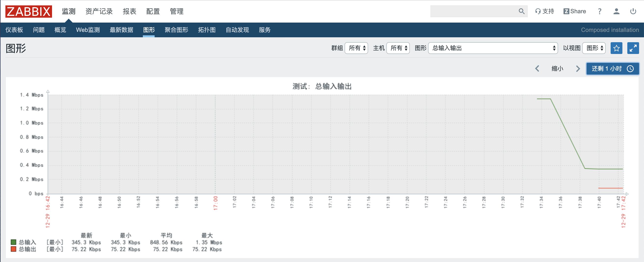Viewport: 644px width, 262px height.
Task: Open the 图形 graph selector 总输入输出
Action: [493, 48]
